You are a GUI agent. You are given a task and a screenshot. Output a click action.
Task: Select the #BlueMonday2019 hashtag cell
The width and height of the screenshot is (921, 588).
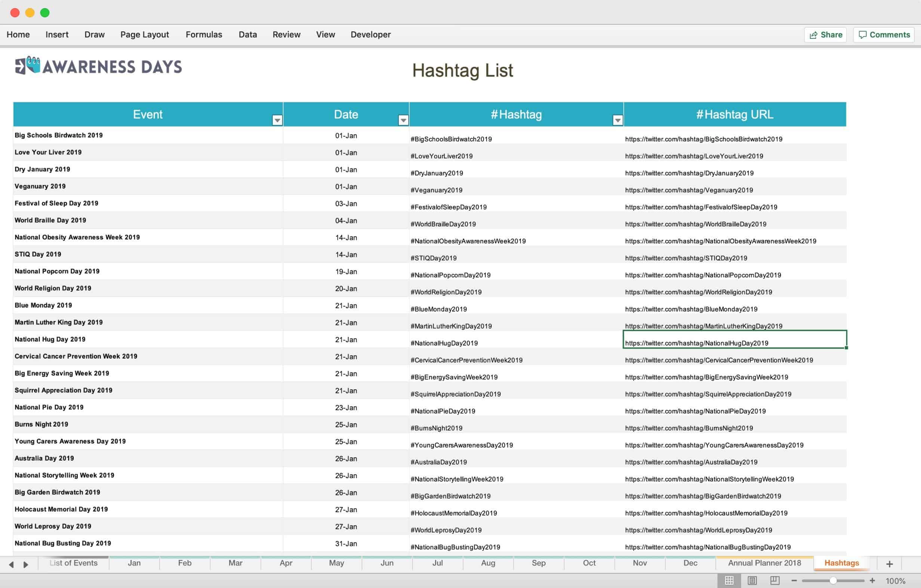click(516, 306)
